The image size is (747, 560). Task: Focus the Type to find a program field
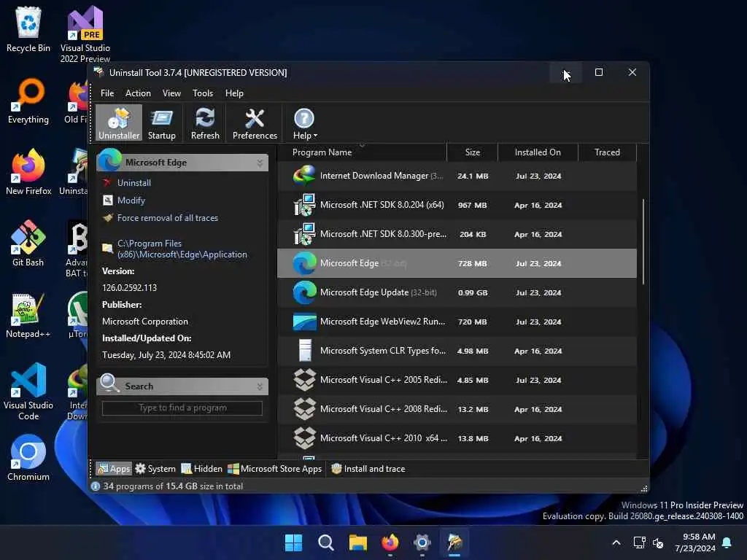pos(182,408)
